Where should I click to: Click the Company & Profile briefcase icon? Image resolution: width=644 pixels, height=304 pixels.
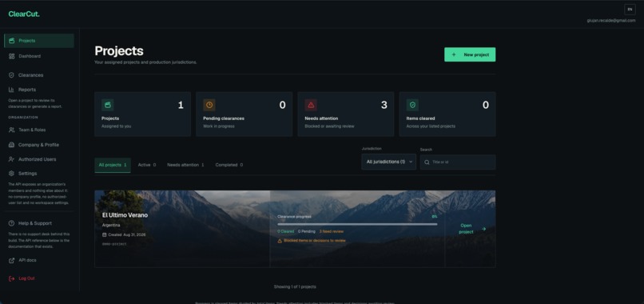click(x=11, y=145)
